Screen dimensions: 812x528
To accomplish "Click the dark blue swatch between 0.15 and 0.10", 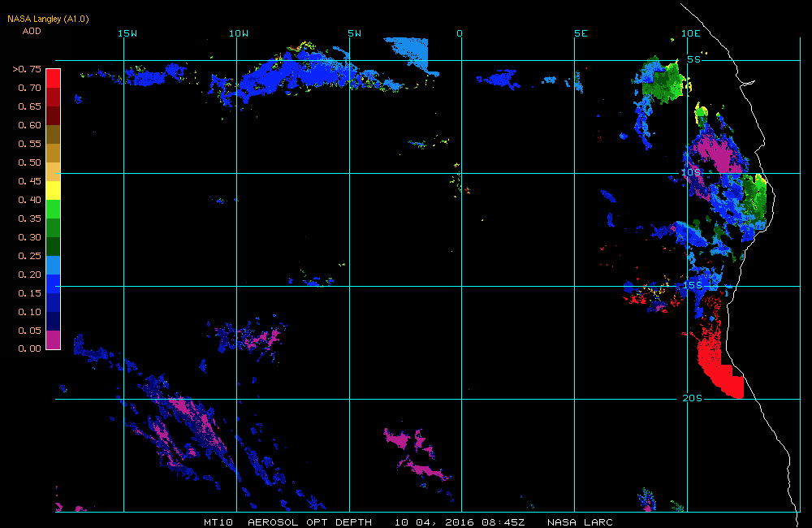I will (54, 302).
